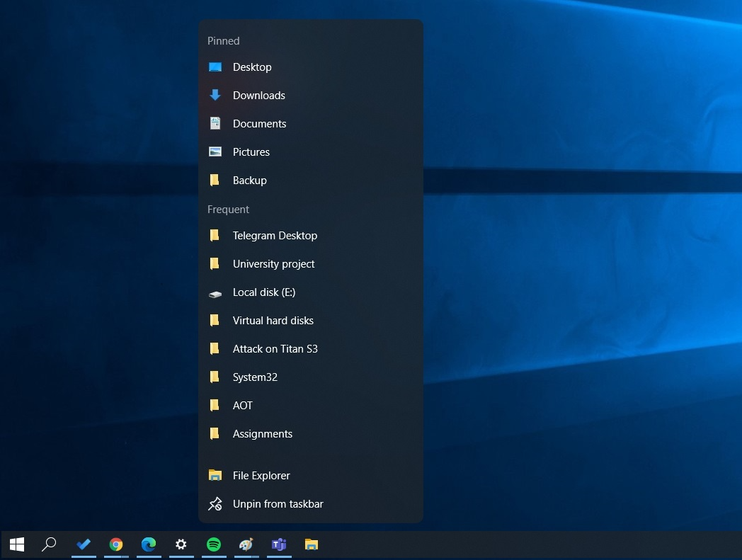Open Local disk (E:) from Frequent
The width and height of the screenshot is (742, 560).
point(264,292)
